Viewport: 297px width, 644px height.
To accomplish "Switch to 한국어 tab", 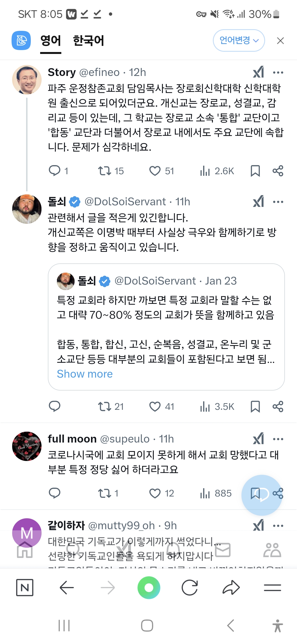I will point(89,41).
